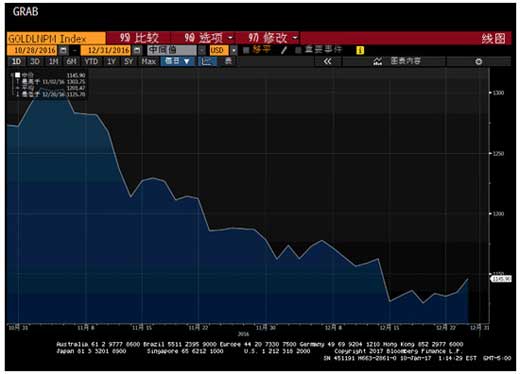Click the 95 比较 compare button
520x374 pixels.
139,38
